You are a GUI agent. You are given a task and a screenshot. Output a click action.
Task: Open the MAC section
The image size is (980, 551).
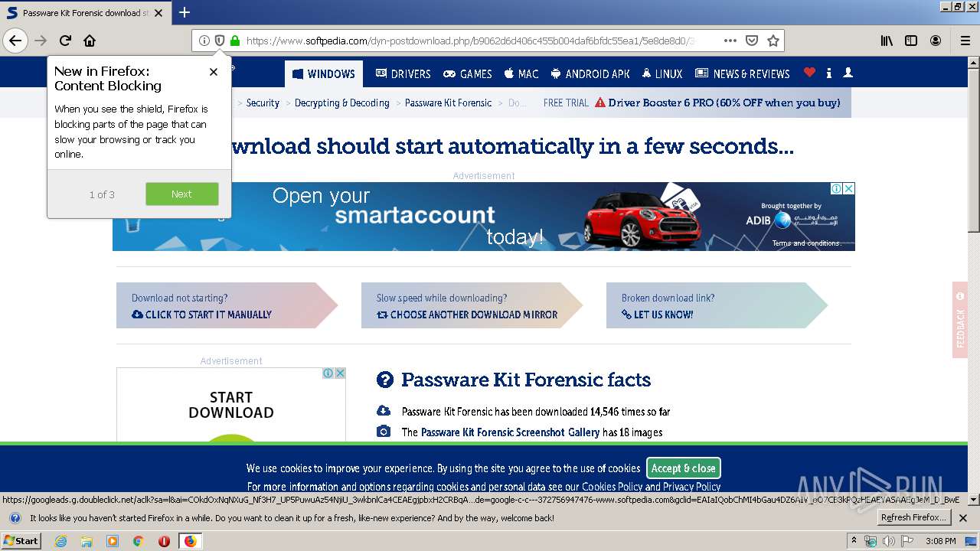pos(521,74)
